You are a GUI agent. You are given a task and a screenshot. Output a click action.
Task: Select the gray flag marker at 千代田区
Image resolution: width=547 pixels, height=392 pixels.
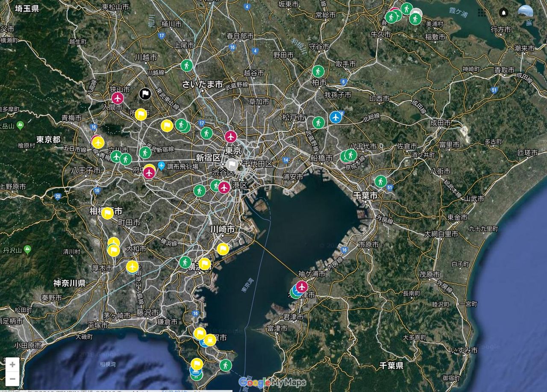232,165
